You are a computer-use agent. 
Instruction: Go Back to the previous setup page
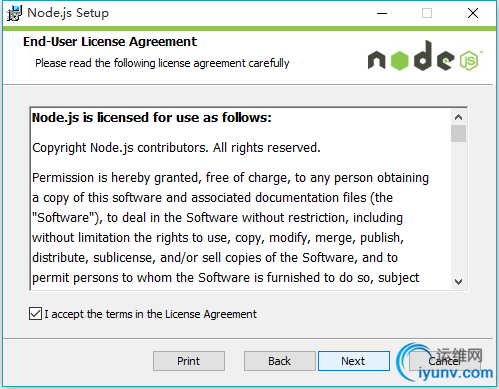point(279,361)
